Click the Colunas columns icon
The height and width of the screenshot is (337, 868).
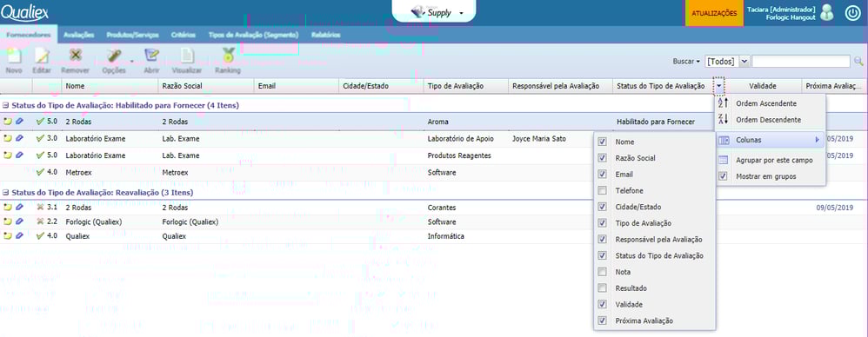(x=723, y=141)
